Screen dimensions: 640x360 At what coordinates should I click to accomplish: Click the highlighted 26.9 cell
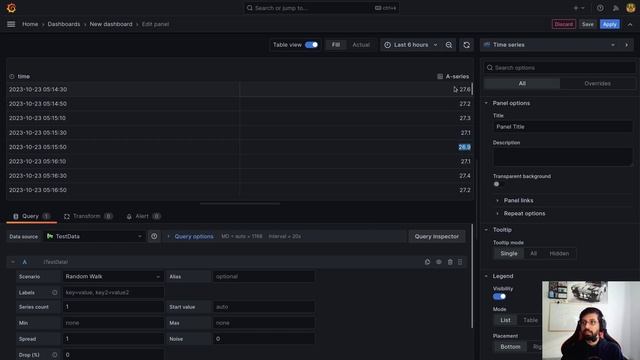(x=464, y=147)
